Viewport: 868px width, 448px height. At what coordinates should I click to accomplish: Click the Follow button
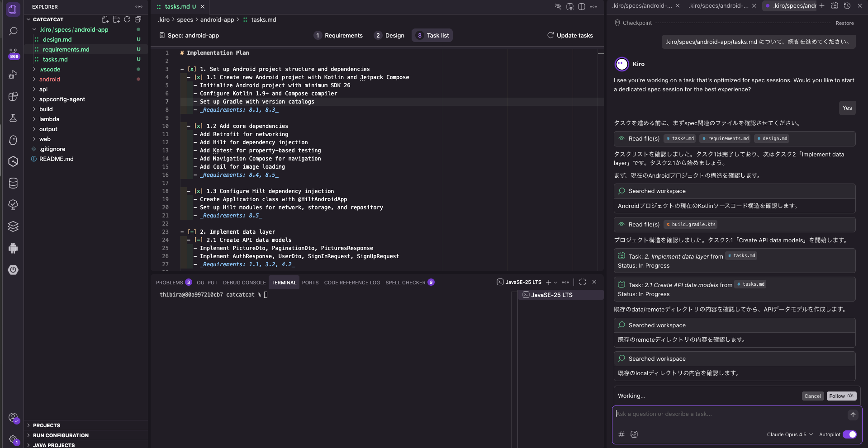[841, 396]
